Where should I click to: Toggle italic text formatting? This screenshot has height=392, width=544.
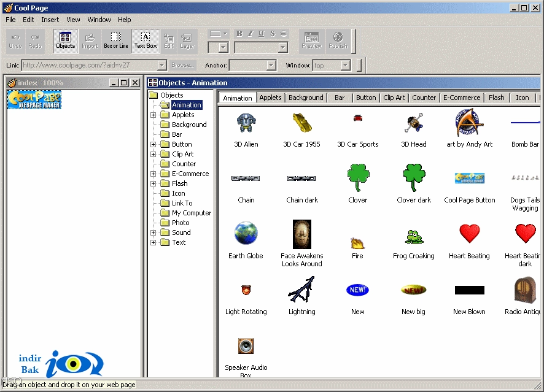(x=251, y=34)
